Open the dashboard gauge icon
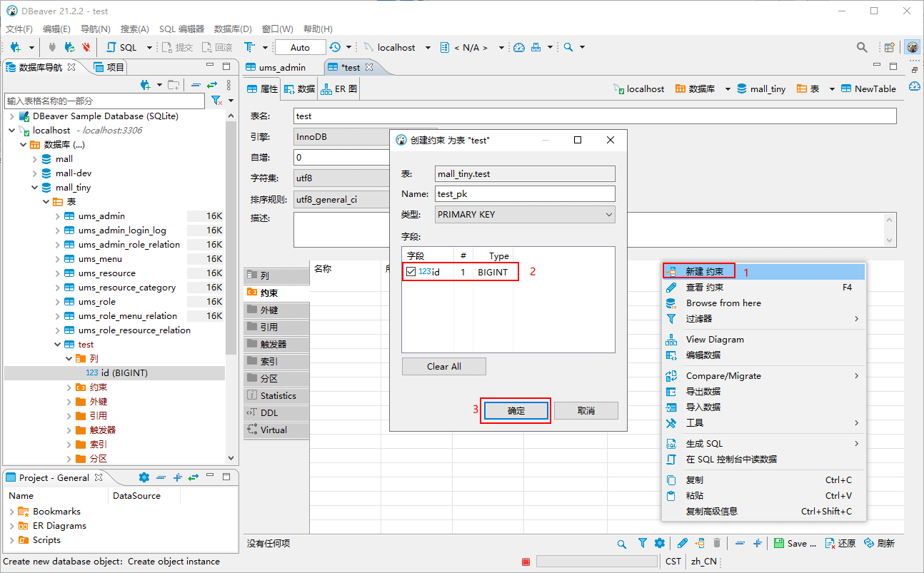Viewport: 924px width, 573px height. pyautogui.click(x=519, y=47)
